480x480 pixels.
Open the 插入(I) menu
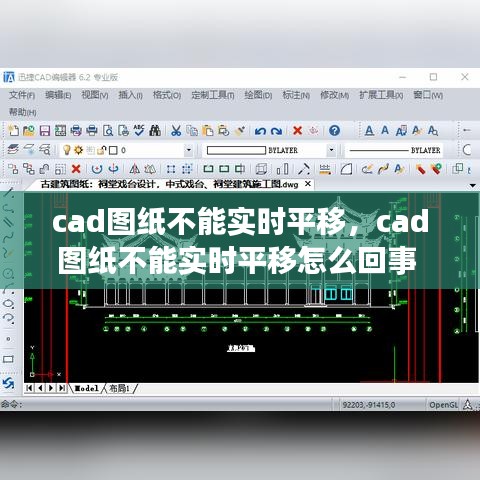[x=130, y=95]
